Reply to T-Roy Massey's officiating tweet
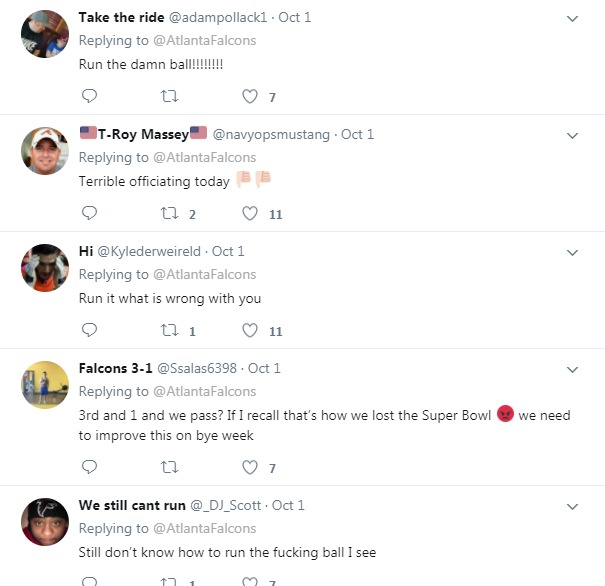The width and height of the screenshot is (605, 586). pyautogui.click(x=89, y=213)
